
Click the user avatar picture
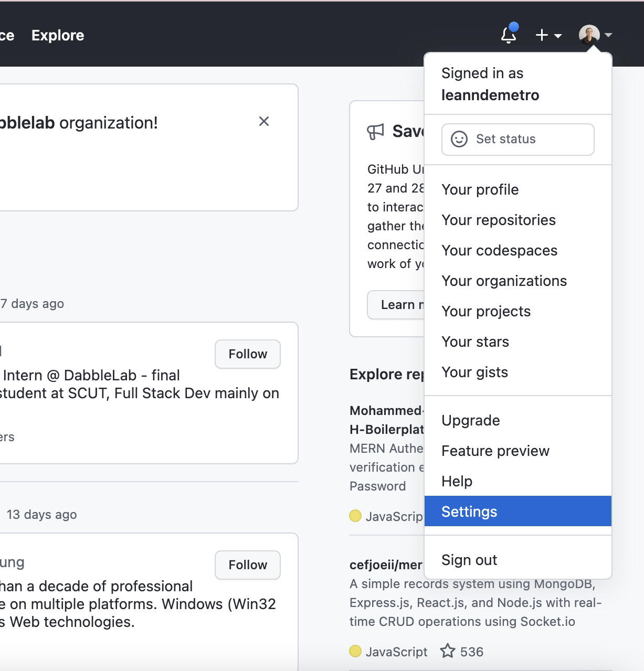point(589,35)
